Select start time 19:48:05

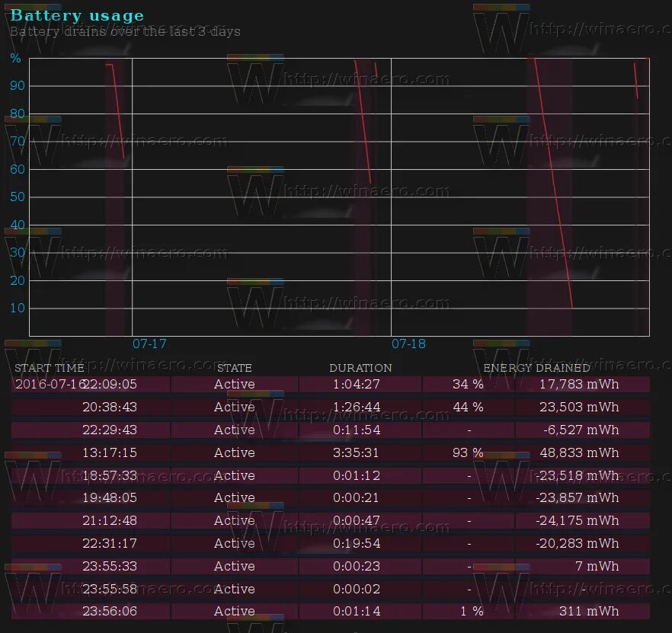click(110, 497)
